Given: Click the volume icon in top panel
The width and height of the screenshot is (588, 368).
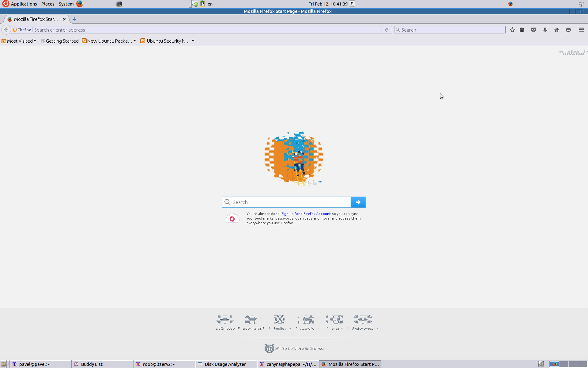Looking at the screenshot, I should pos(581,4).
